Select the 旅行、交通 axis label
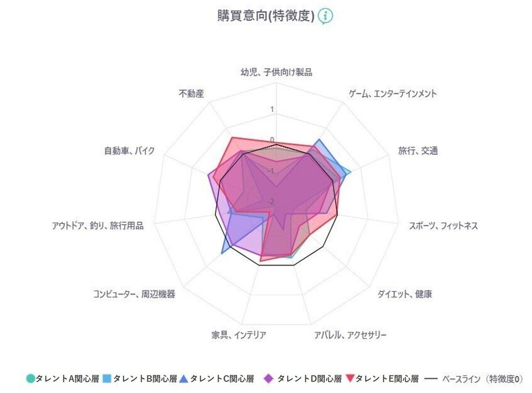The image size is (532, 393). [x=418, y=151]
